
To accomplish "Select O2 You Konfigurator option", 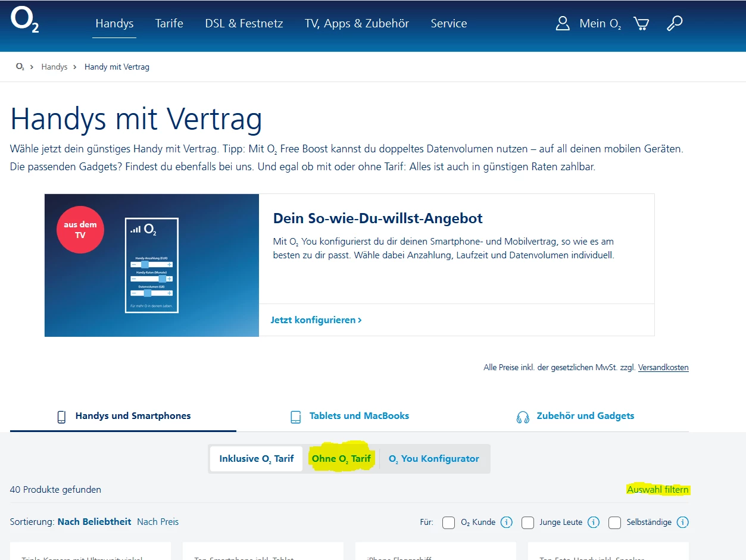I will click(x=434, y=459).
